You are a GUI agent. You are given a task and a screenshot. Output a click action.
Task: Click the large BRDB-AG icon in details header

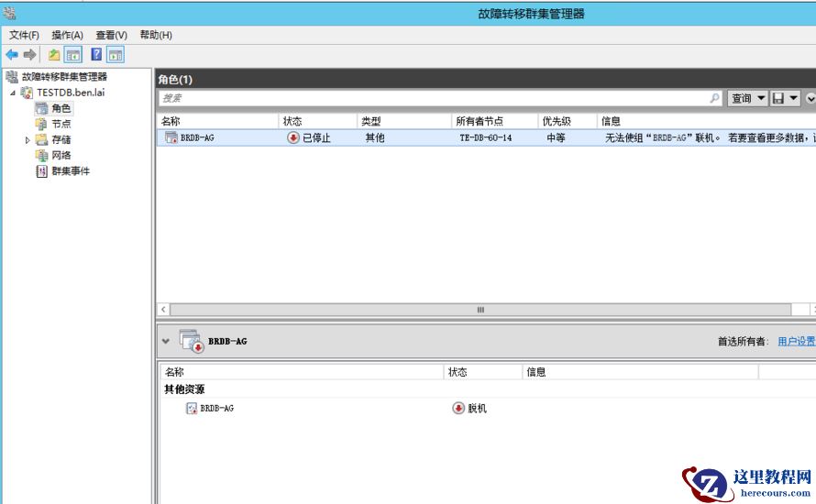[x=192, y=341]
